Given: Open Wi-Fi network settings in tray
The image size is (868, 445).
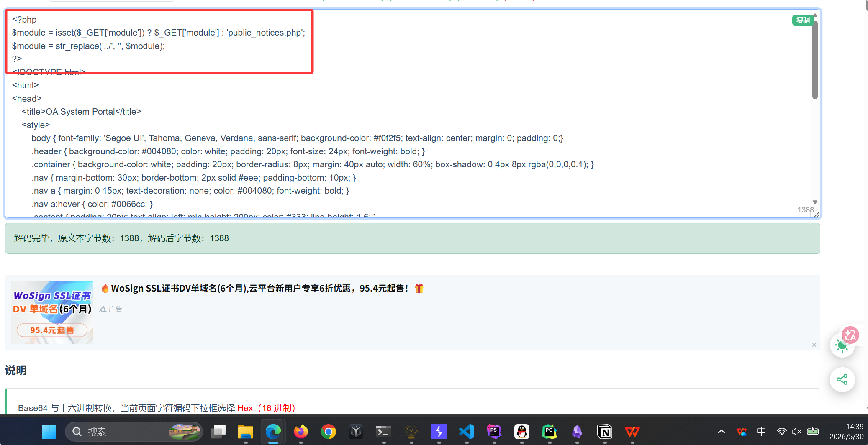Looking at the screenshot, I should pos(781,432).
